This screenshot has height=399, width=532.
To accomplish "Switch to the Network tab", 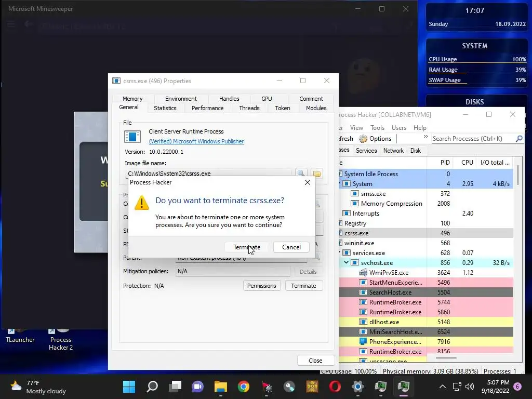I will pyautogui.click(x=393, y=151).
